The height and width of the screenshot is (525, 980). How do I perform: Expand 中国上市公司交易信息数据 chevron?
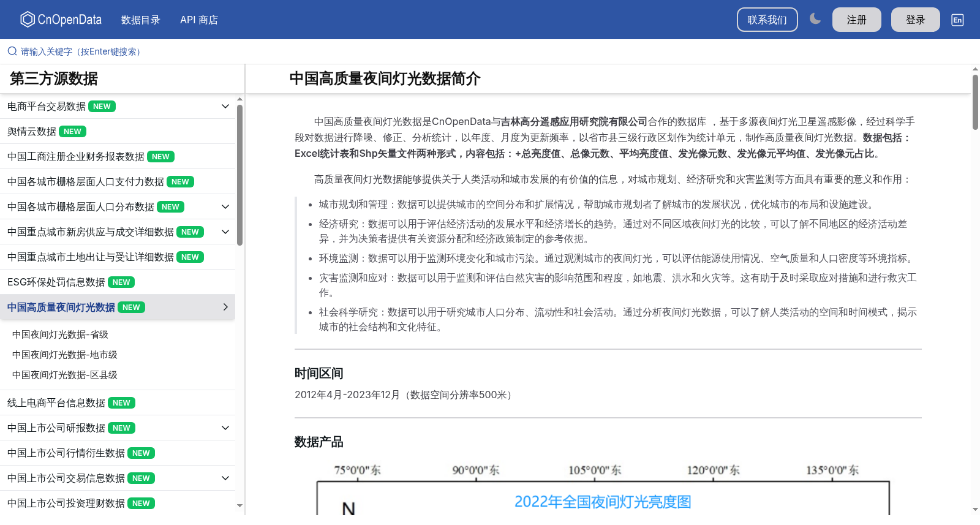[225, 478]
